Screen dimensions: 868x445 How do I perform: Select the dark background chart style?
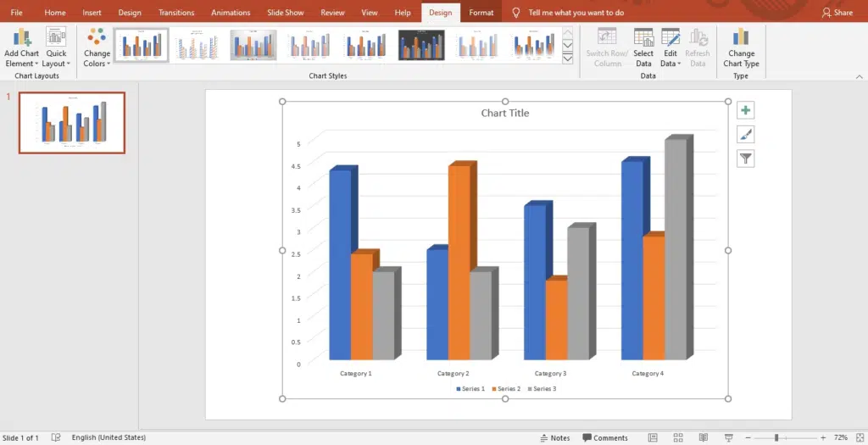[x=421, y=45]
